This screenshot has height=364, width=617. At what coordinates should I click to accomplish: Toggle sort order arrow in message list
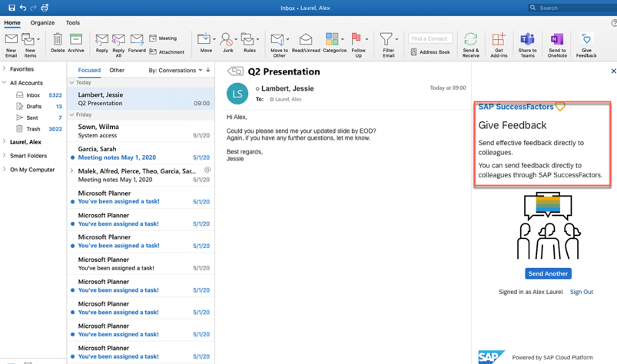pos(208,71)
